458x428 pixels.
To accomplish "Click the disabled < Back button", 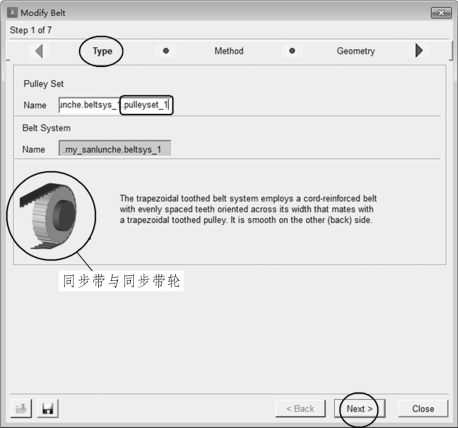I will [x=300, y=409].
